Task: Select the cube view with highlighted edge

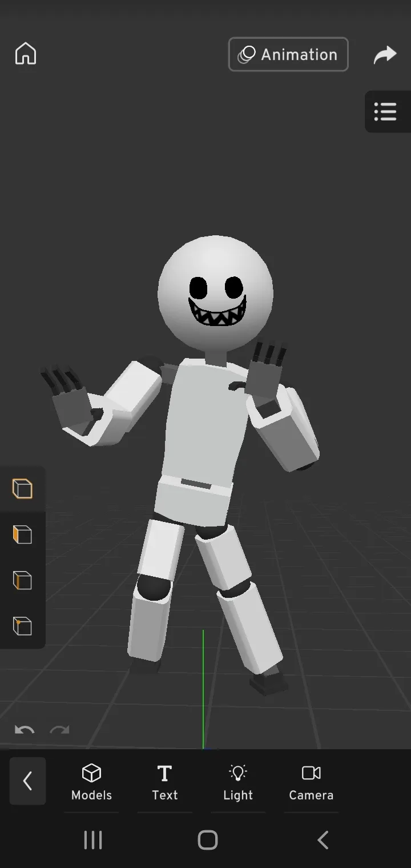Action: tap(22, 581)
